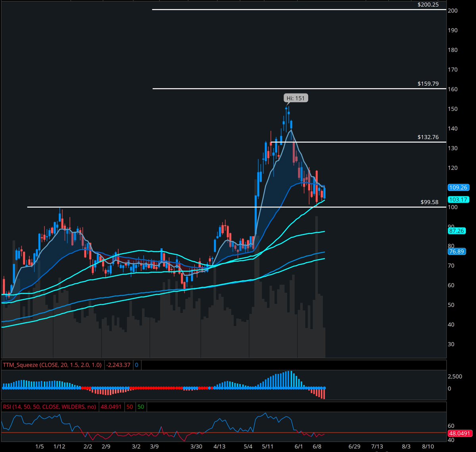The width and height of the screenshot is (476, 452).
Task: Click the 8/10 date axis label
Action: (428, 446)
